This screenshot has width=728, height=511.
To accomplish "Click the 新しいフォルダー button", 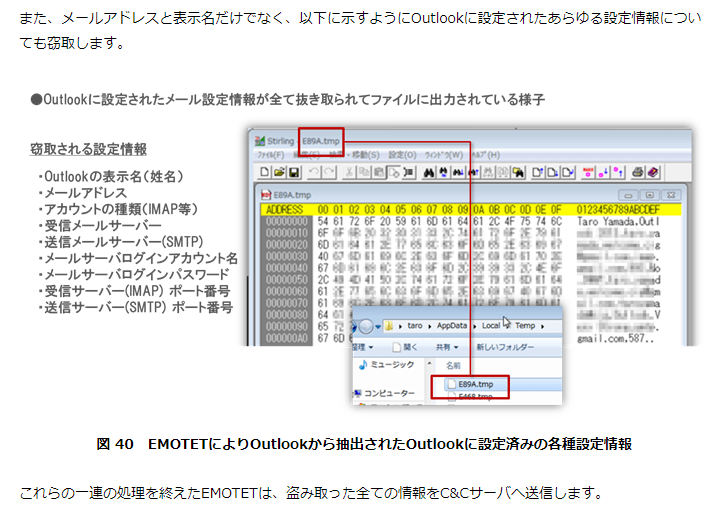I will [507, 347].
